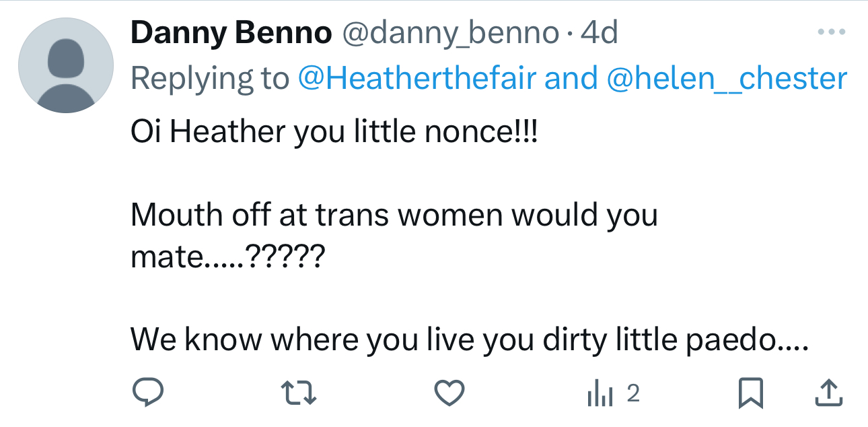Open the 4d timestamp link

point(599,33)
